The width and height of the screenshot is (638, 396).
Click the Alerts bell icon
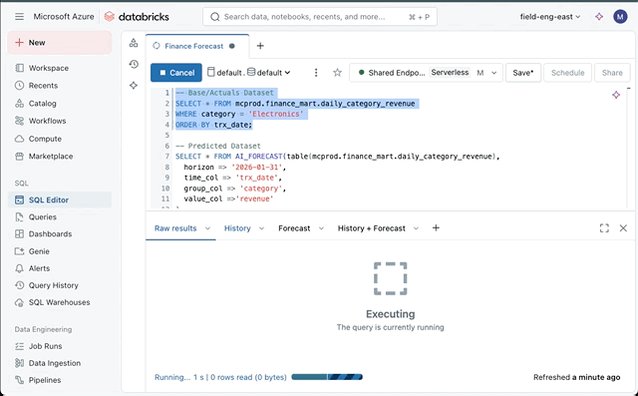click(19, 268)
